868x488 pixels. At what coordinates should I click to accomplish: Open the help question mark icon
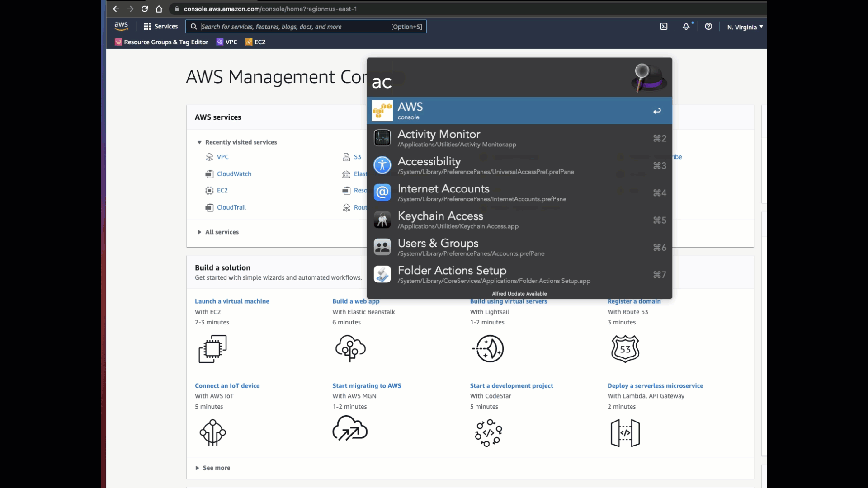pos(708,27)
